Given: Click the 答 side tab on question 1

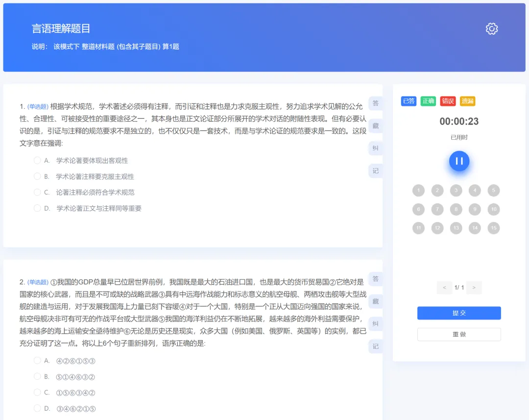Looking at the screenshot, I should click(376, 103).
